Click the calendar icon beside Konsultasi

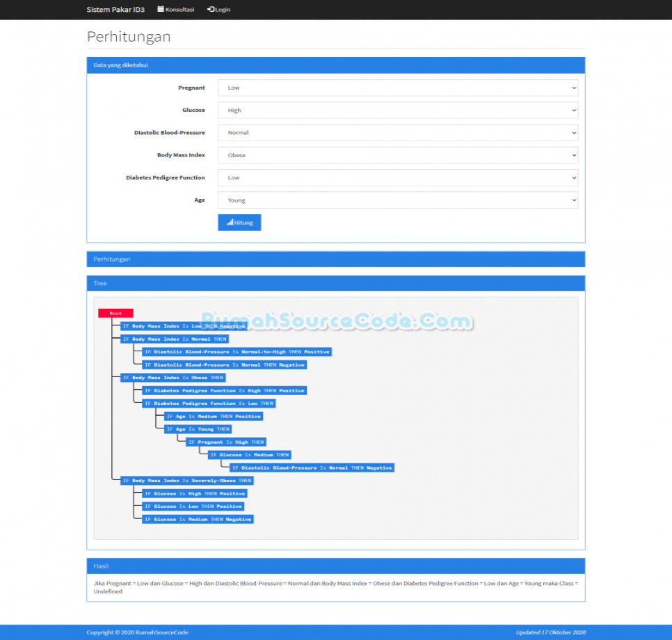[159, 9]
